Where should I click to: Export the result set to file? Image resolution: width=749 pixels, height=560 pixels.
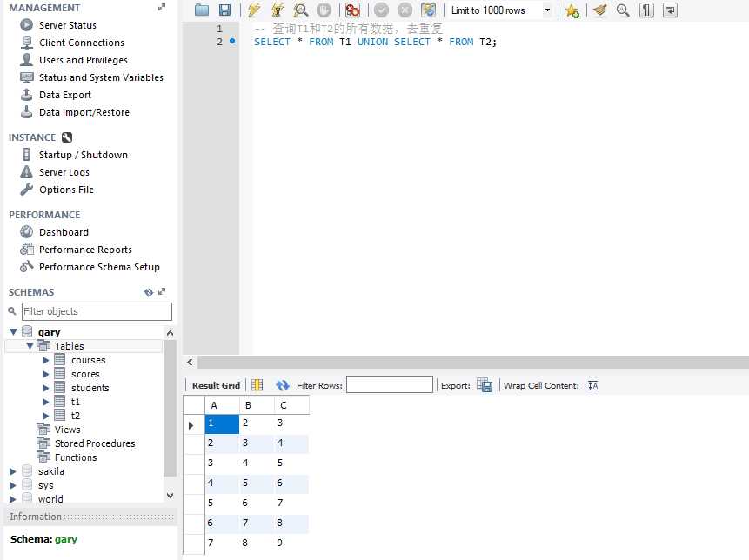485,385
